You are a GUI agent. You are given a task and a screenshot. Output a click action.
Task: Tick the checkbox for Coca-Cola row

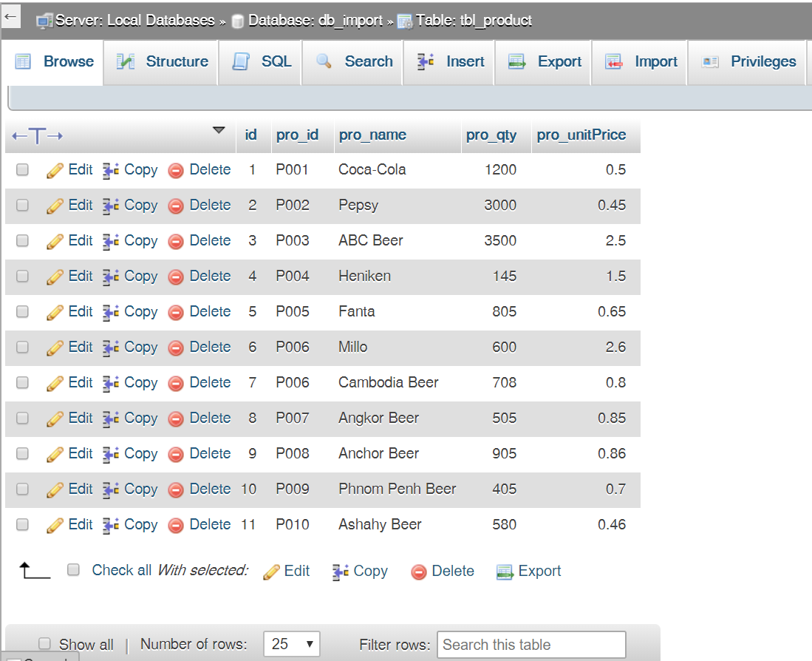pos(22,169)
